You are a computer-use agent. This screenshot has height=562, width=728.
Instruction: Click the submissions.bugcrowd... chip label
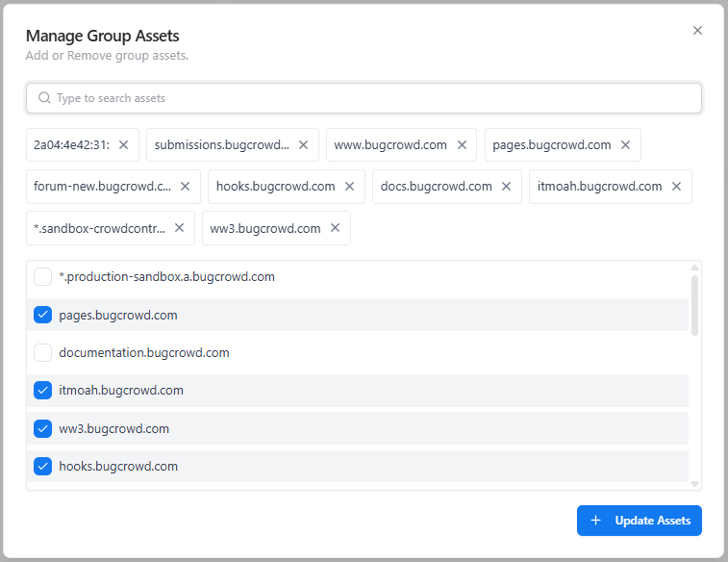click(x=221, y=145)
